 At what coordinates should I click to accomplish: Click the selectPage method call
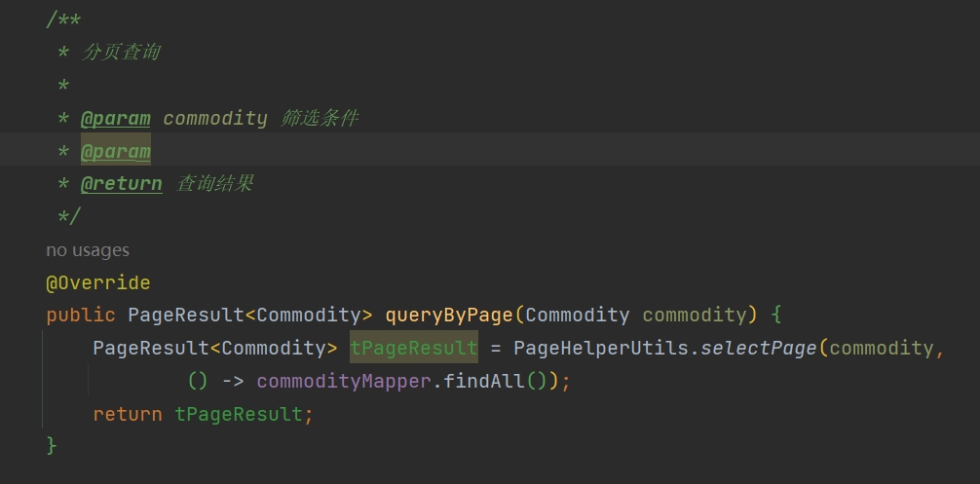point(758,348)
